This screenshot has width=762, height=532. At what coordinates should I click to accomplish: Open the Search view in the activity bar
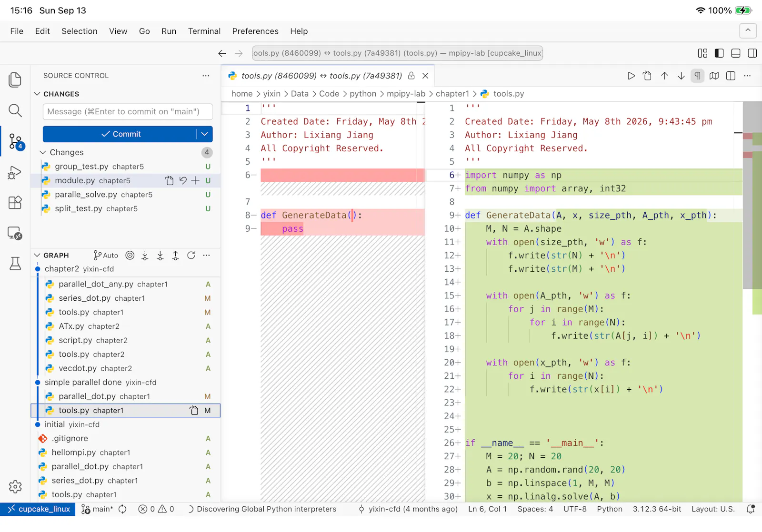pos(15,110)
